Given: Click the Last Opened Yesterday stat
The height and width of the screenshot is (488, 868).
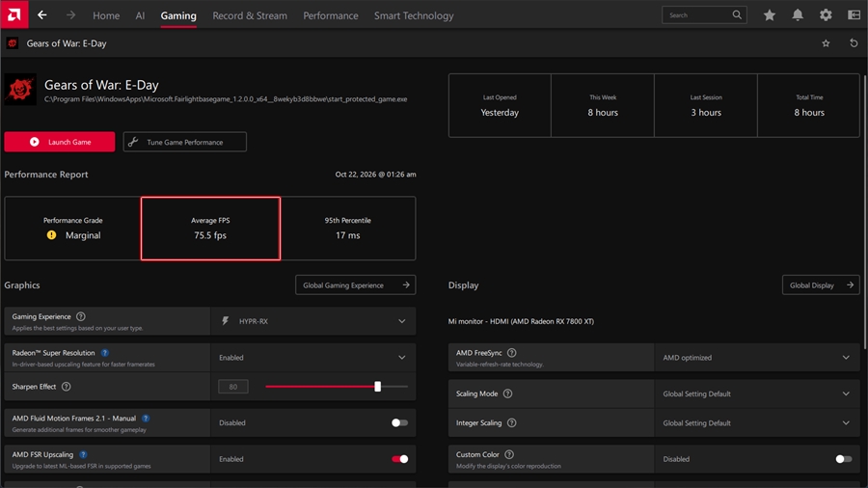Looking at the screenshot, I should click(500, 105).
